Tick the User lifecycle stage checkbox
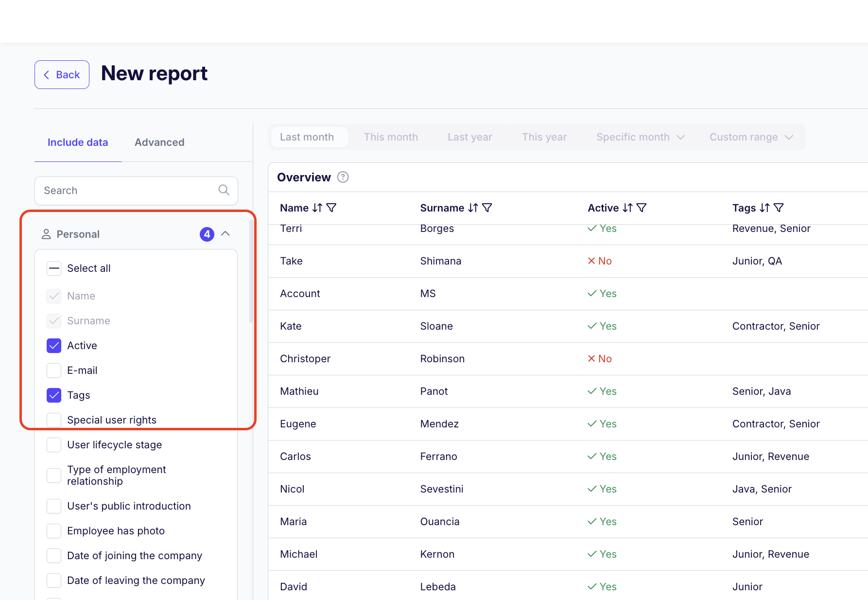Viewport: 868px width, 600px height. click(54, 445)
